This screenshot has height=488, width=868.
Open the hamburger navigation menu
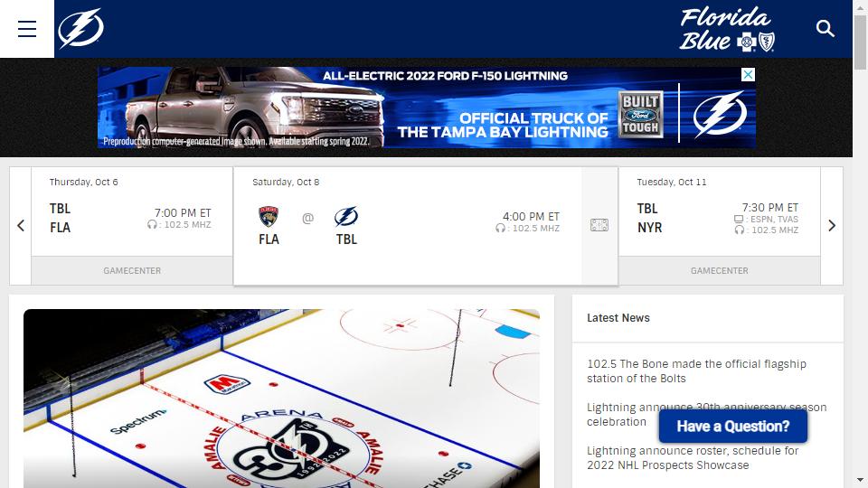click(x=27, y=29)
